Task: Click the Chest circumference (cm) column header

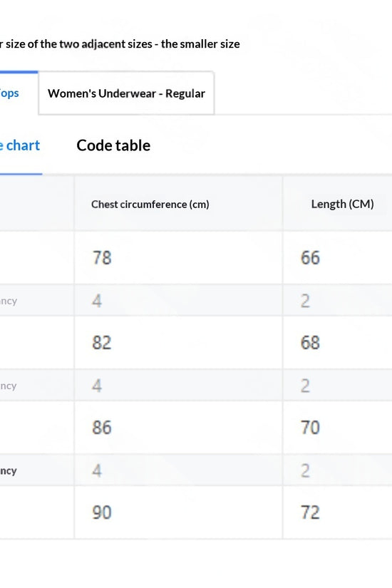Action: 150,205
